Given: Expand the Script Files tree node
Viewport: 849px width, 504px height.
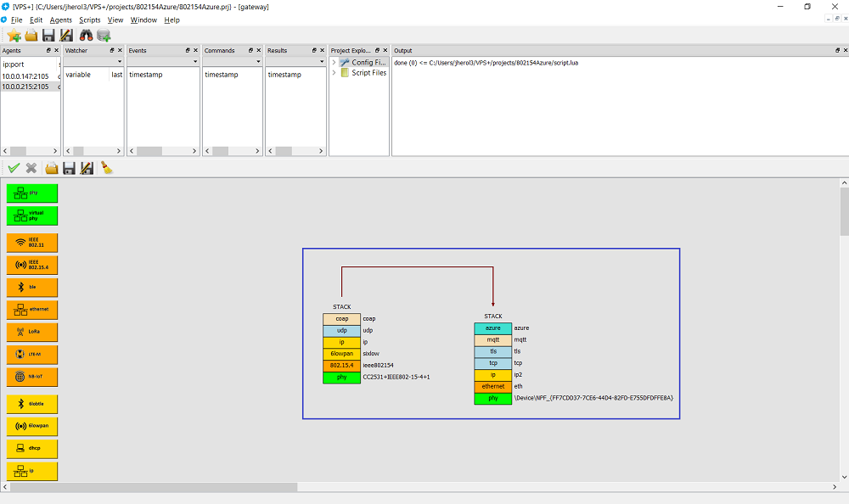Looking at the screenshot, I should (x=334, y=73).
